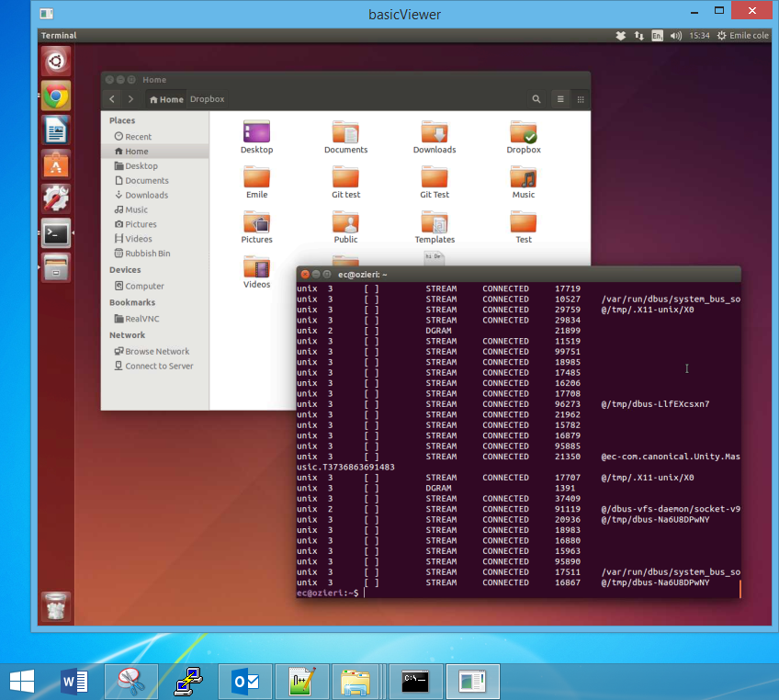The width and height of the screenshot is (779, 700).
Task: Click the terminal prompt ec@ozieri:~$
Action: coord(328,593)
